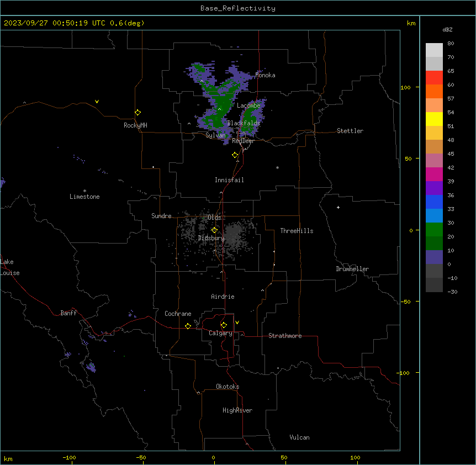Select the km unit label at bottom left

(x=8, y=458)
